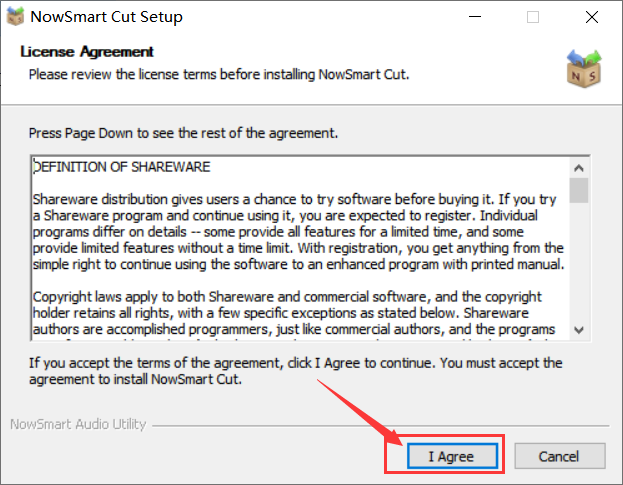Click the NowSmart Cut Setup window title
This screenshot has height=485, width=623.
tap(106, 17)
